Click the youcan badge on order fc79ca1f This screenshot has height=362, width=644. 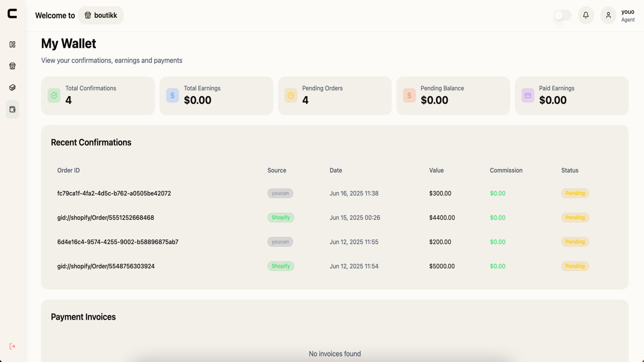[x=280, y=193]
